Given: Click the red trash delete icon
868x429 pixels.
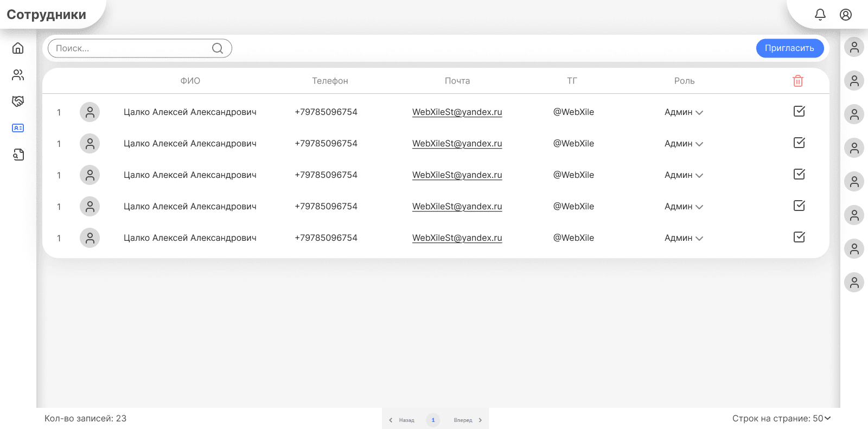Looking at the screenshot, I should click(x=798, y=81).
